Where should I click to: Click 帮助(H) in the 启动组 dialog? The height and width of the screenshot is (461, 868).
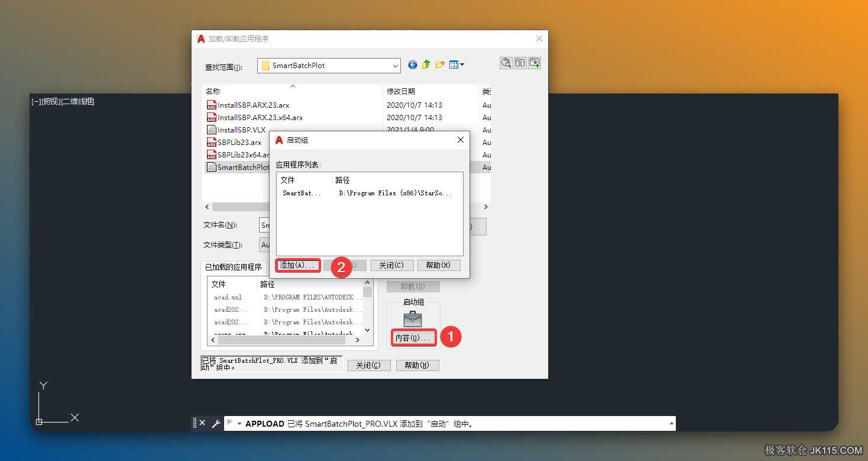pos(438,265)
